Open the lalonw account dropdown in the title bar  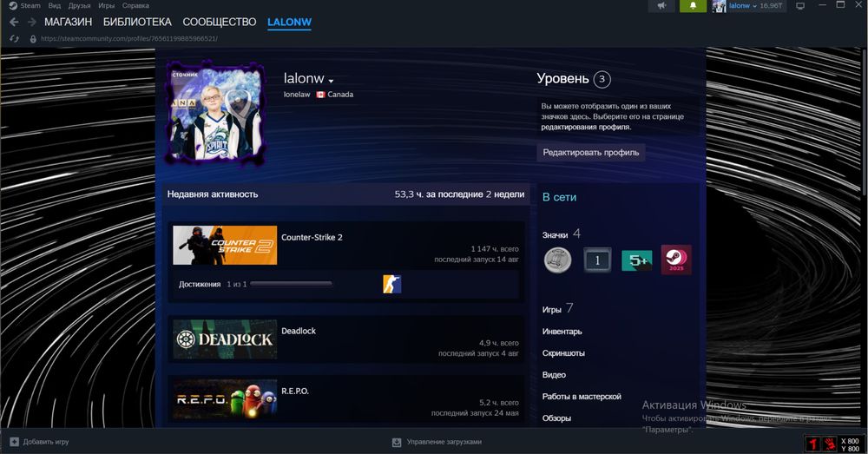tap(743, 5)
